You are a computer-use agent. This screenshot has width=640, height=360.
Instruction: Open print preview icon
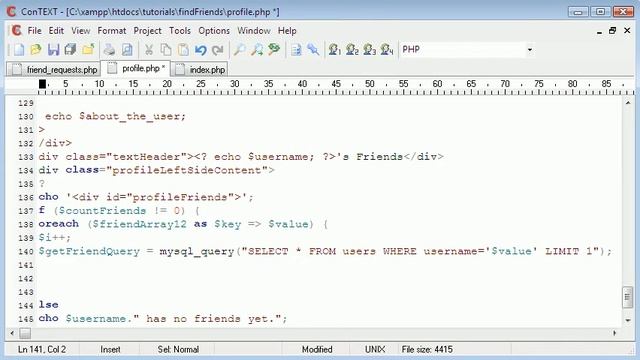point(127,50)
